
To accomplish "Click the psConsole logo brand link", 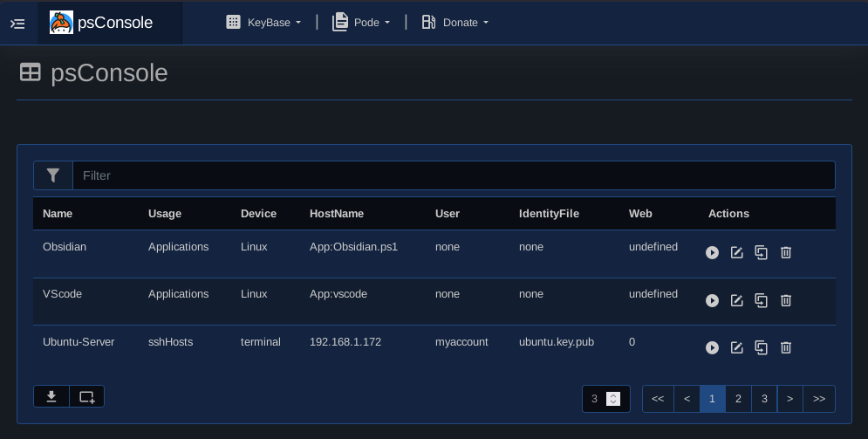I will (102, 23).
